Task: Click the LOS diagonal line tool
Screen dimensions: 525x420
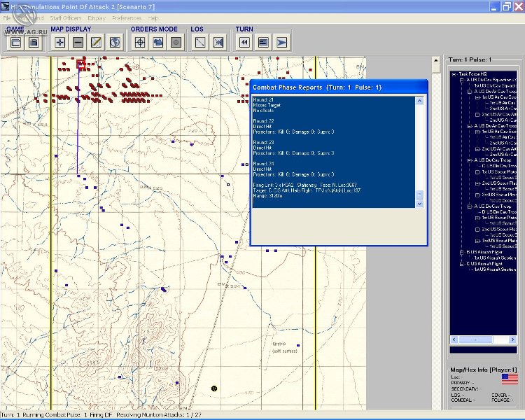Action: (200, 42)
